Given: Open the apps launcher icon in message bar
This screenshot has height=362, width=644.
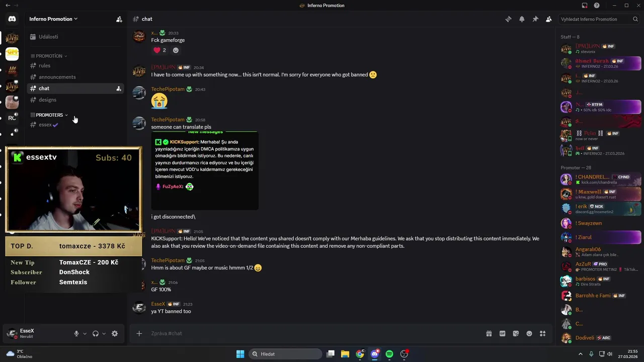Looking at the screenshot, I should point(543,333).
